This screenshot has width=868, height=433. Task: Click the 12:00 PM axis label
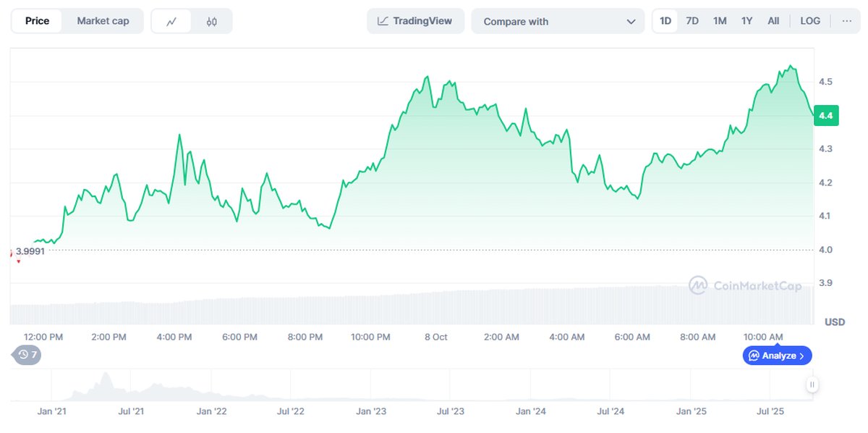[43, 337]
